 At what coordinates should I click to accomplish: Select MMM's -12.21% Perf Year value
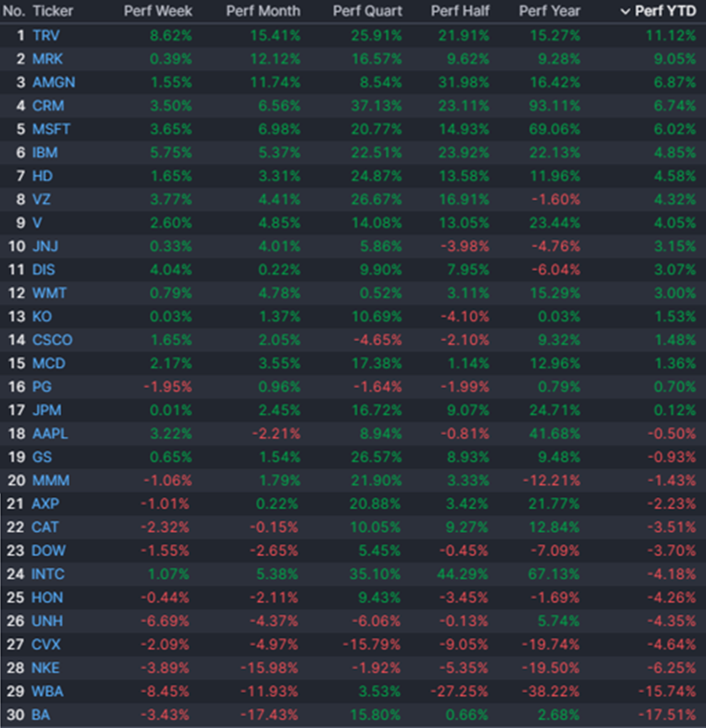click(552, 480)
